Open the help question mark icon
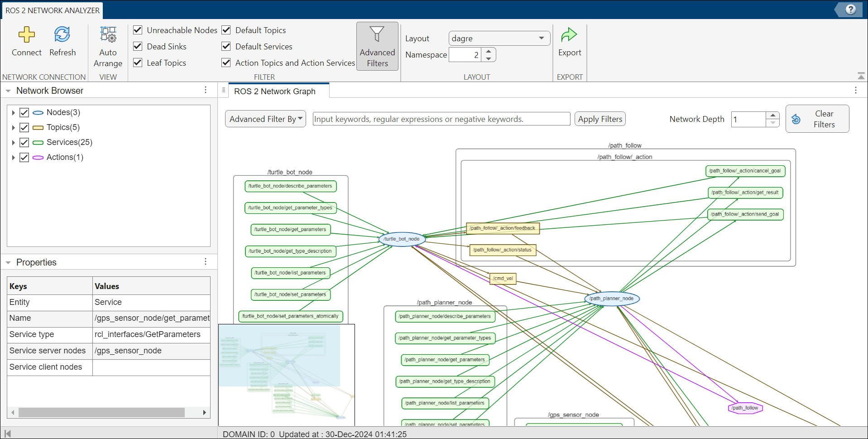Viewport: 868px width, 439px height. [x=850, y=10]
